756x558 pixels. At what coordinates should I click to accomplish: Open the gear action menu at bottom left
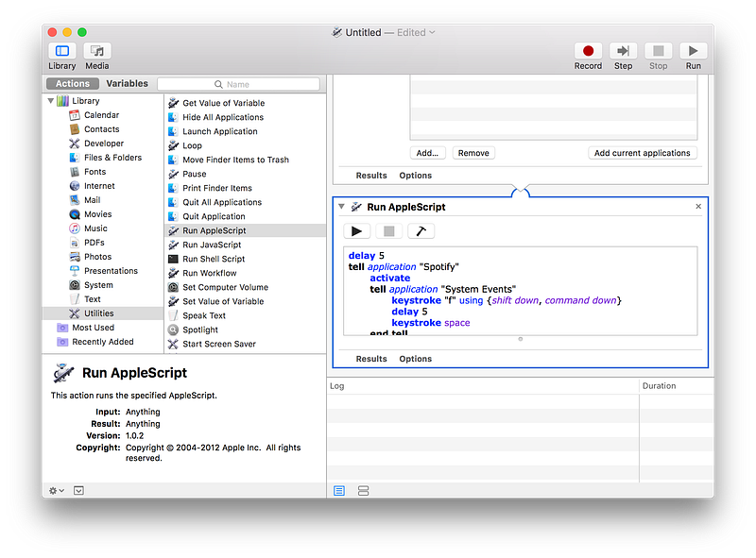[x=57, y=491]
